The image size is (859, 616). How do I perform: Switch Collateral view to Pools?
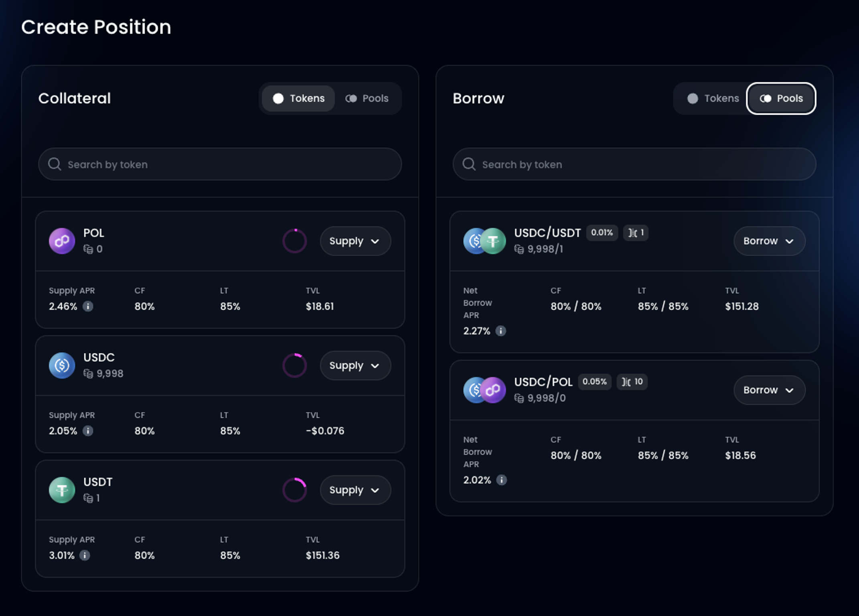(x=367, y=99)
